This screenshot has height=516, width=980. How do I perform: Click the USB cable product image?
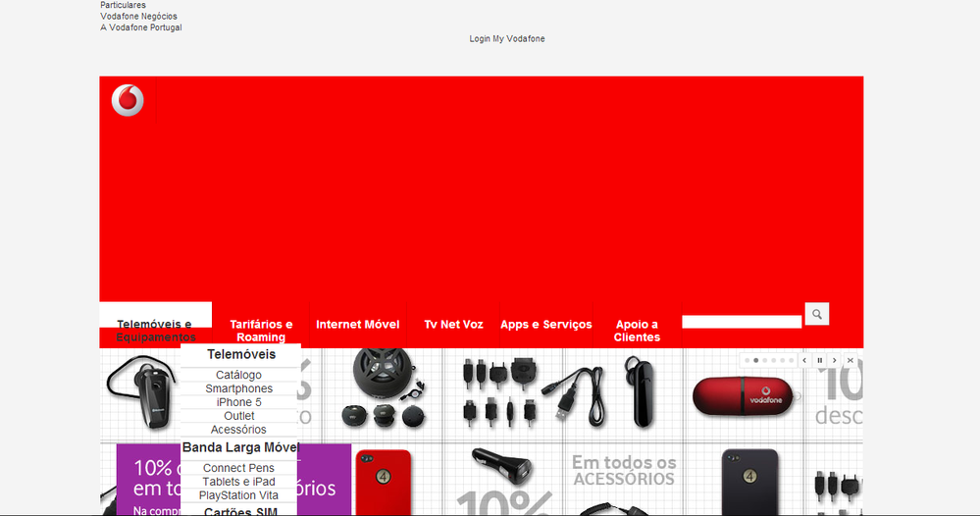point(573,396)
